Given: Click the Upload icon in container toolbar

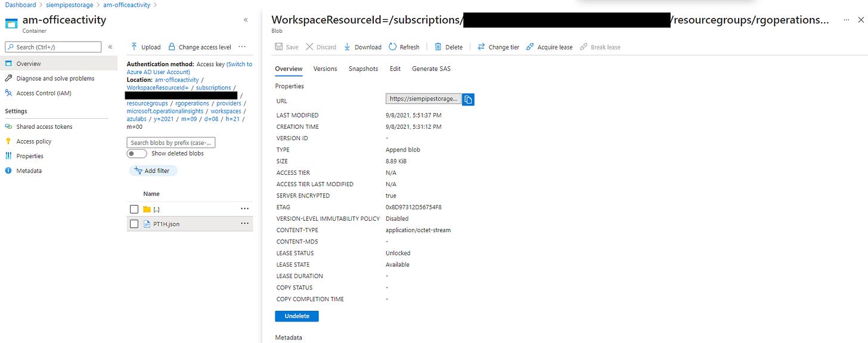Looking at the screenshot, I should (x=134, y=47).
